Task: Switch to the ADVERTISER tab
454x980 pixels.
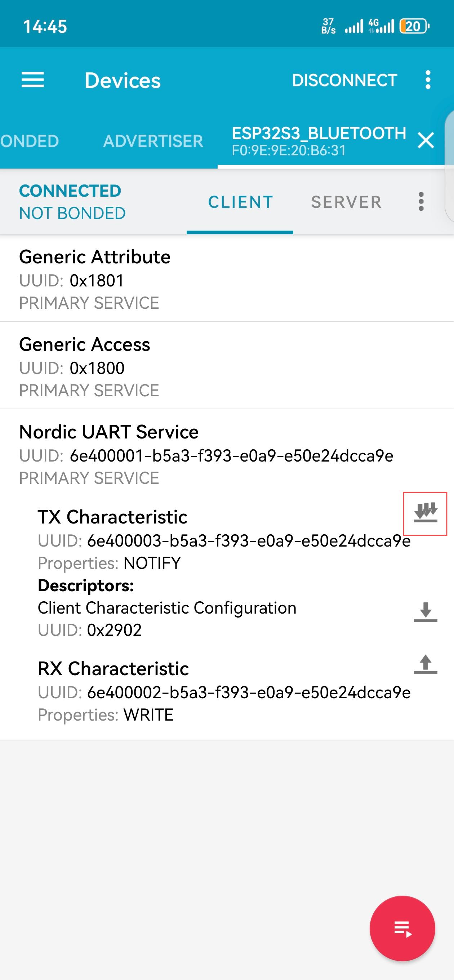Action: (x=153, y=141)
